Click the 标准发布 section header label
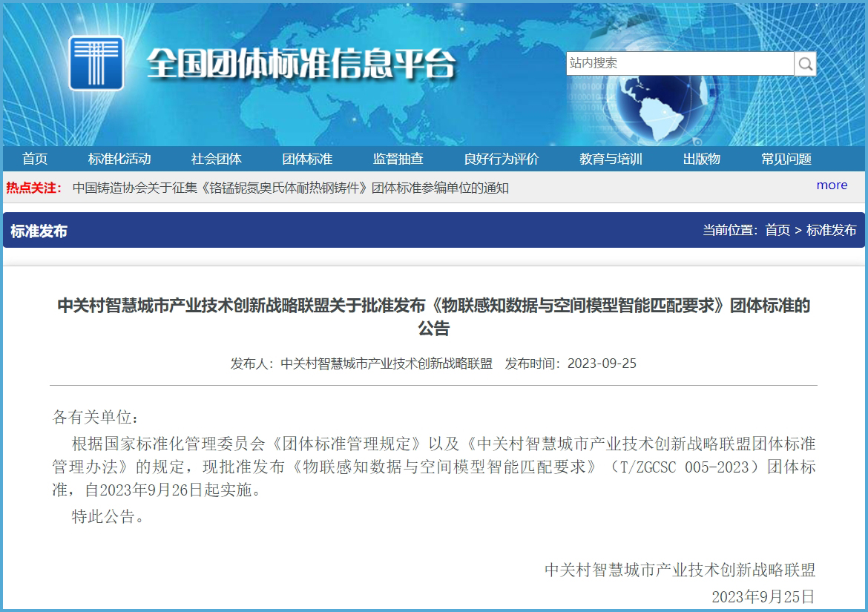The width and height of the screenshot is (868, 612). click(x=39, y=231)
